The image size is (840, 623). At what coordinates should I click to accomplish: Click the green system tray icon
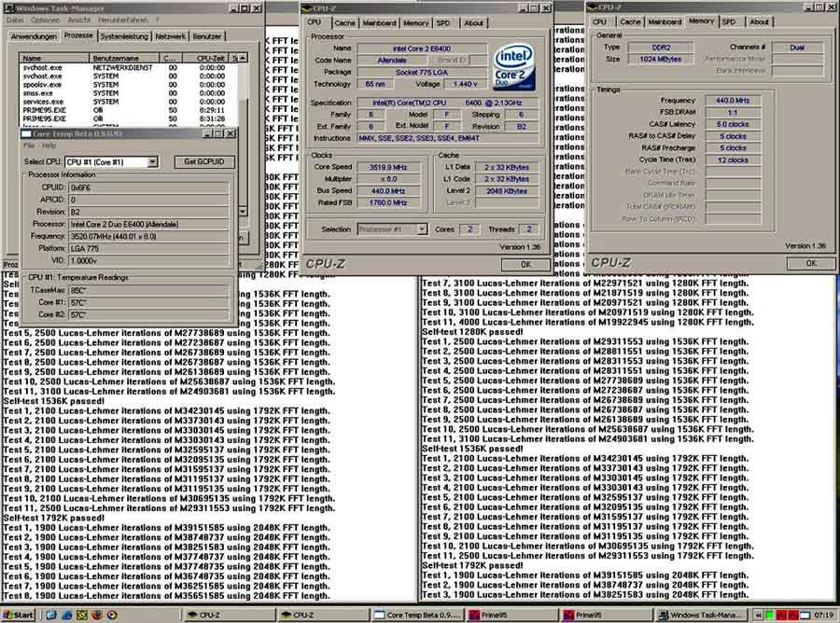pos(770,615)
